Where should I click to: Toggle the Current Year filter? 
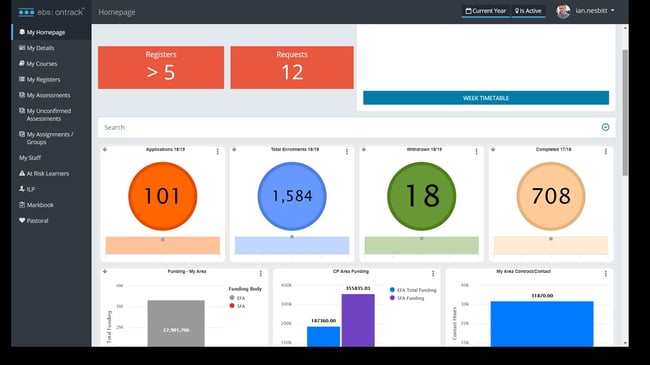[485, 11]
